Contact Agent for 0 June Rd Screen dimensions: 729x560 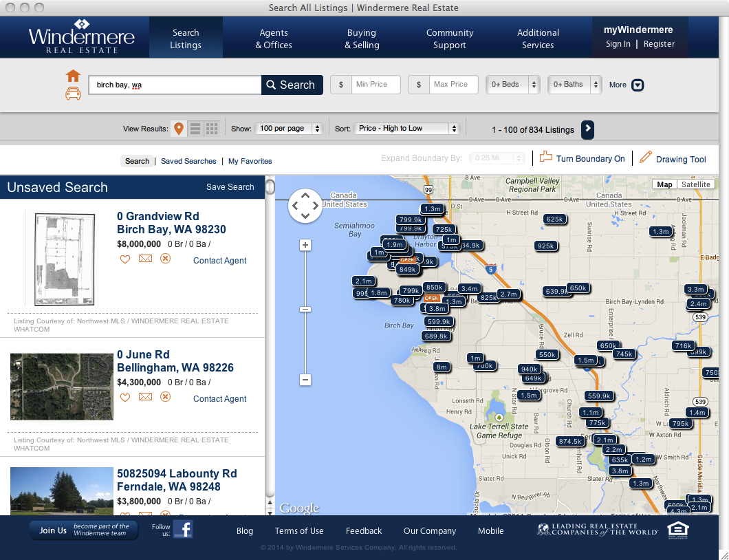220,398
